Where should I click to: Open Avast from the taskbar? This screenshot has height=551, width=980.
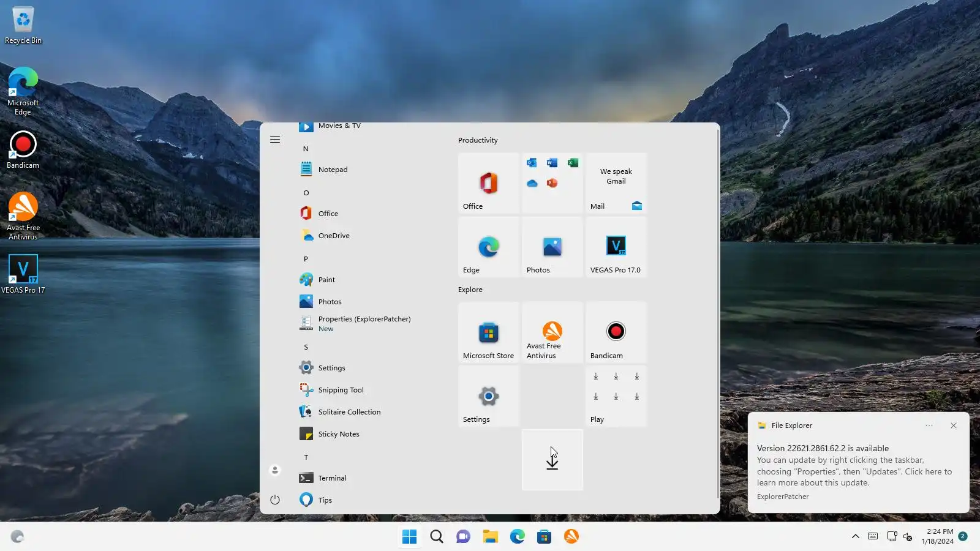pos(571,537)
